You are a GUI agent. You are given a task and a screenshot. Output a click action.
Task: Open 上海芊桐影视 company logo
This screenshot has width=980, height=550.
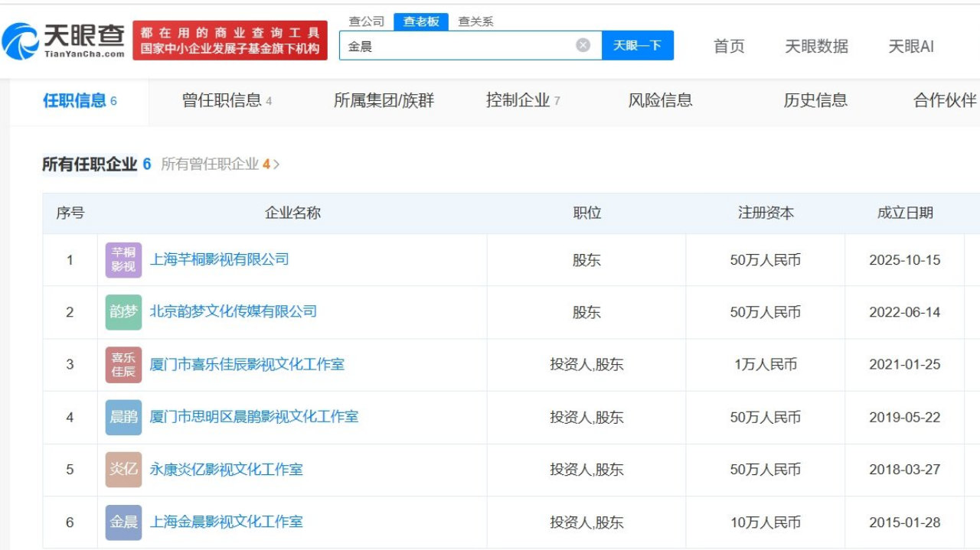[x=123, y=260]
